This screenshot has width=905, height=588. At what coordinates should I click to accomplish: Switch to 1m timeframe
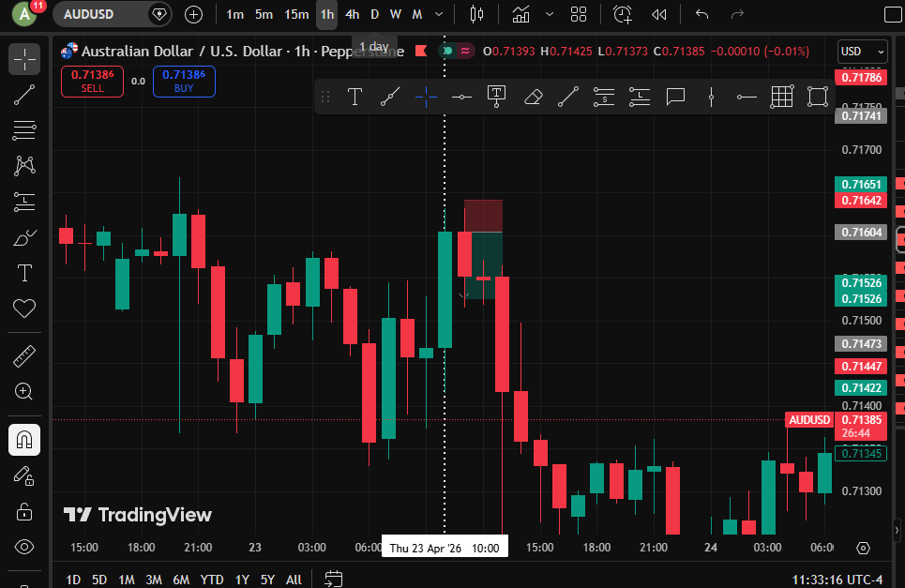pos(234,14)
